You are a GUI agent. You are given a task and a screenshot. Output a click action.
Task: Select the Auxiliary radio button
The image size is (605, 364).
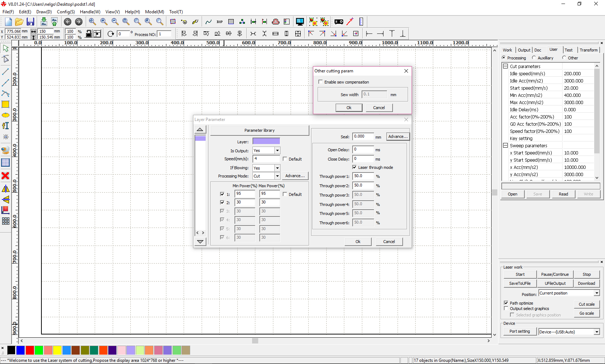coord(534,58)
